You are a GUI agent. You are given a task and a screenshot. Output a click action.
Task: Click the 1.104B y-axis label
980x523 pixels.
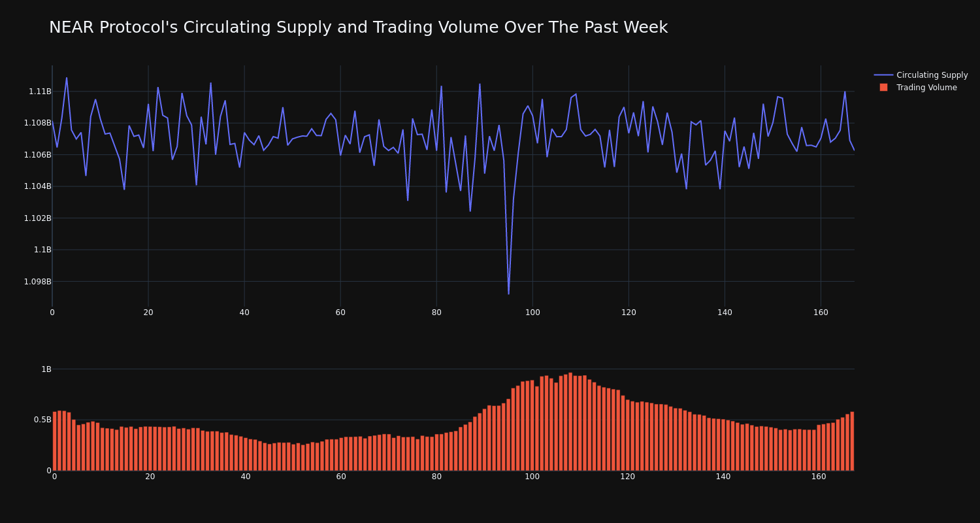pyautogui.click(x=37, y=186)
